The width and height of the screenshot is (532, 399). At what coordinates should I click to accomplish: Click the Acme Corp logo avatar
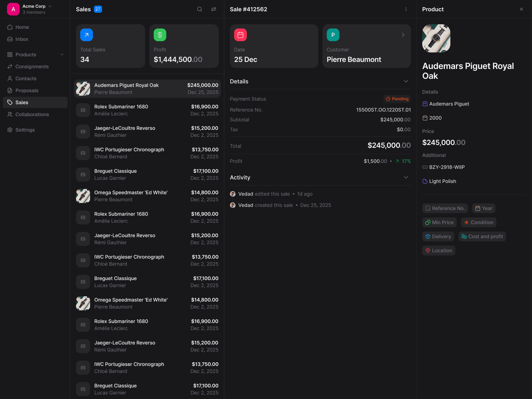click(13, 9)
